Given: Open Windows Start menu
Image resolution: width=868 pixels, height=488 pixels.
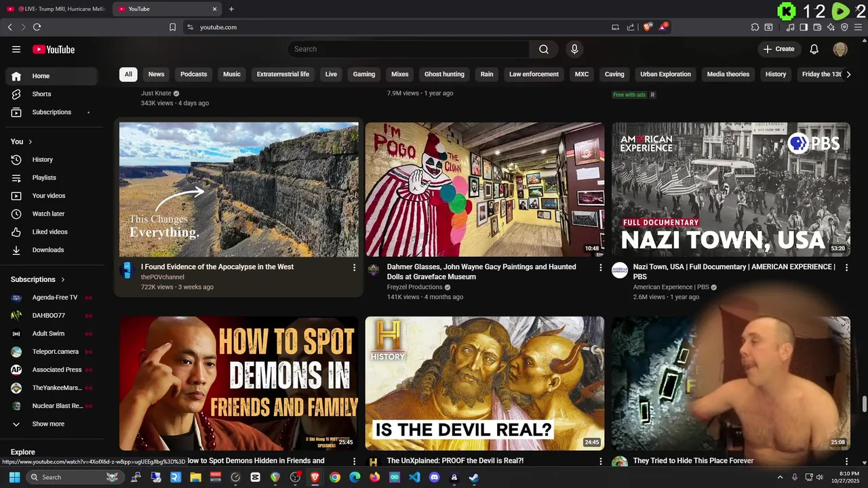Looking at the screenshot, I should (x=14, y=477).
